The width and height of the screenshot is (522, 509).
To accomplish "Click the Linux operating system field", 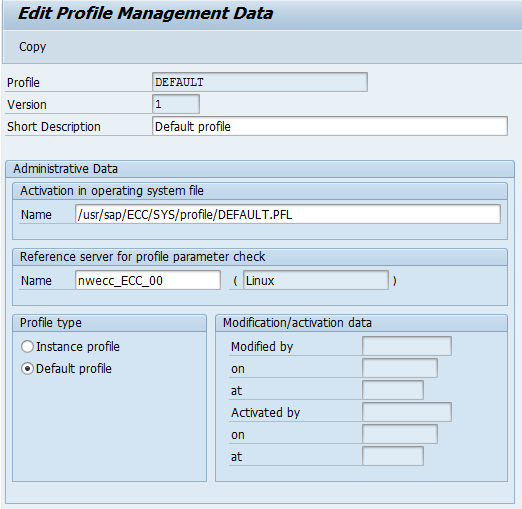I will tap(316, 280).
